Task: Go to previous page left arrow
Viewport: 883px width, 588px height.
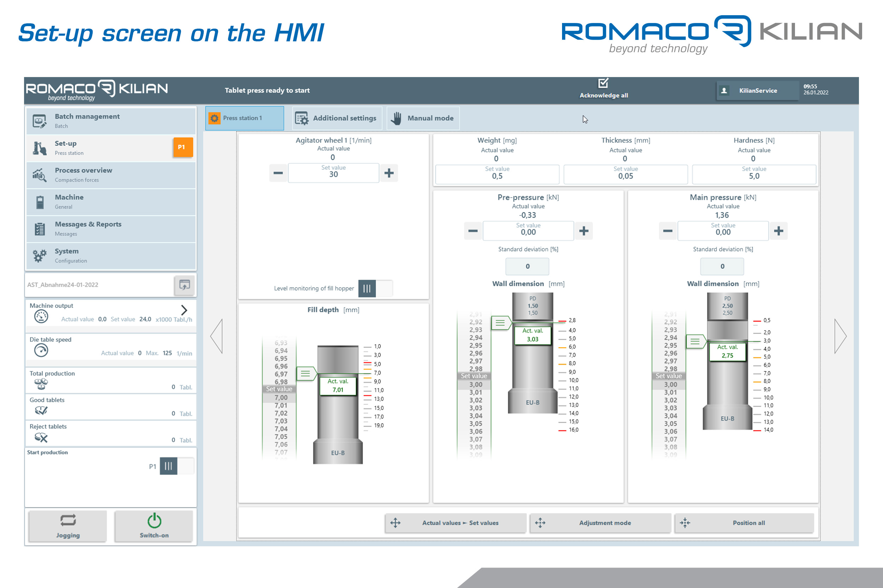Action: 216,336
